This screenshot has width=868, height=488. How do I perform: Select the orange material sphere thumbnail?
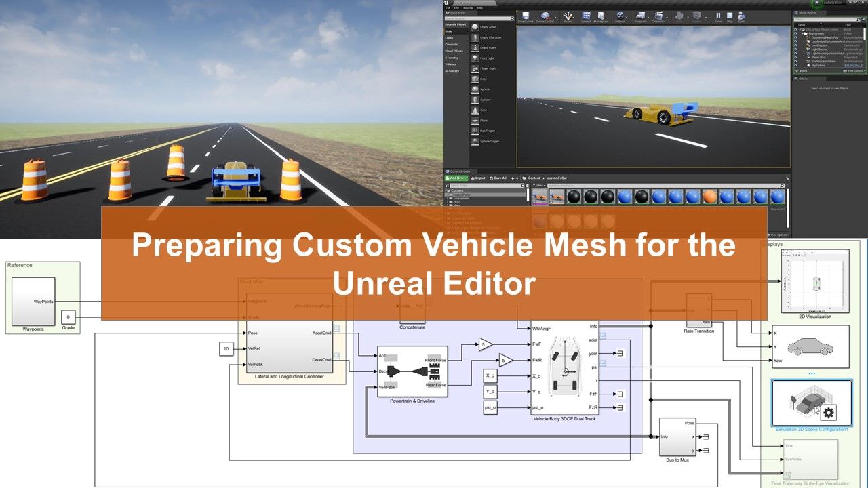[710, 197]
